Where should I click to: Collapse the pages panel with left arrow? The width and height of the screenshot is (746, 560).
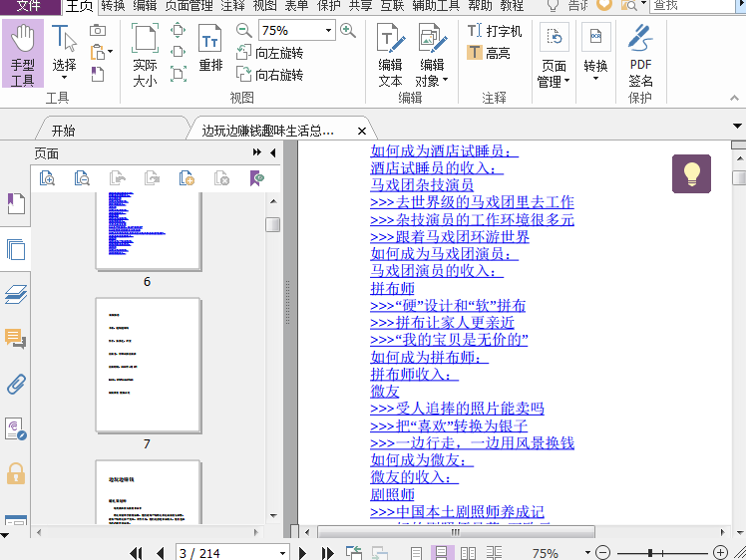click(x=273, y=152)
